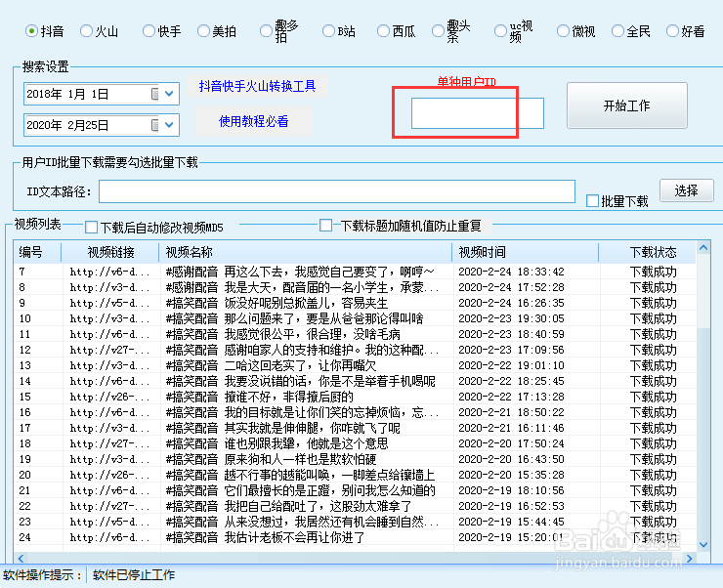Viewport: 723px width, 588px height.
Task: Click status bar text 软件已停止工作
Action: (x=134, y=575)
